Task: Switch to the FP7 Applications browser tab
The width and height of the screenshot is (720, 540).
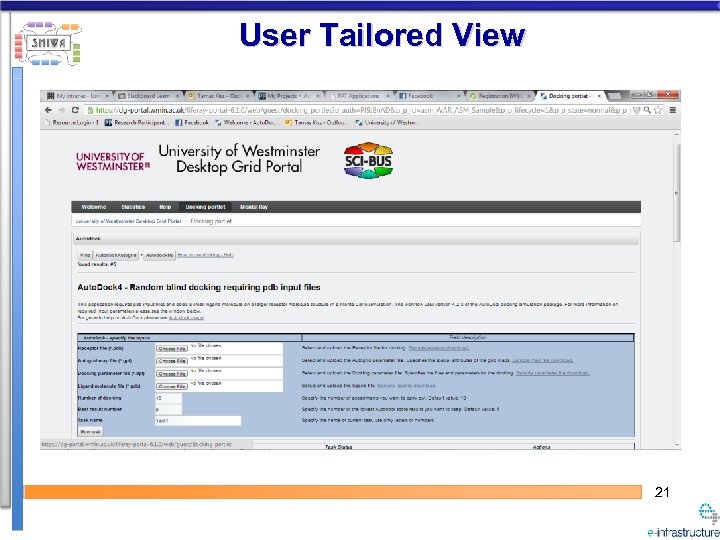Action: point(358,96)
